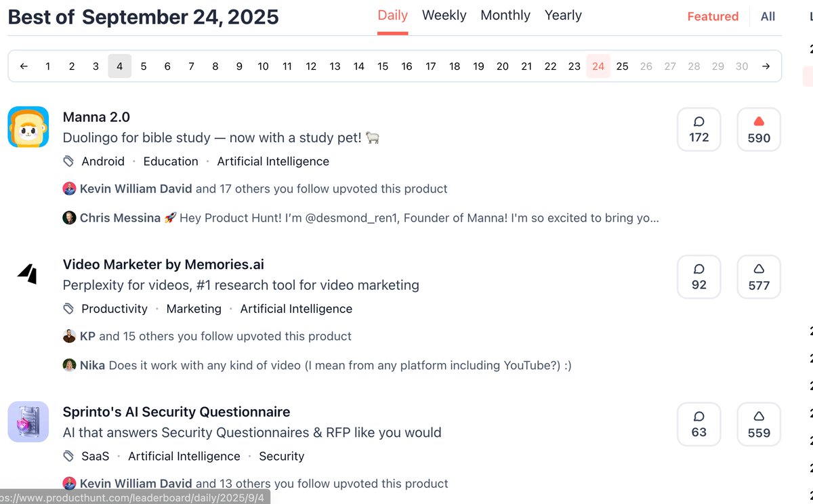The width and height of the screenshot is (813, 504).
Task: Select day 23 in the date picker
Action: (575, 66)
